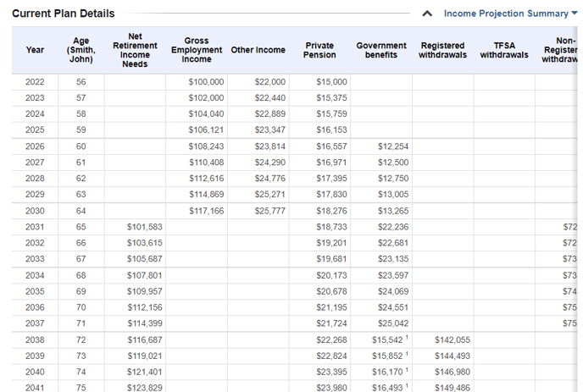Select the $101,583 net retirement income cell

(144, 227)
